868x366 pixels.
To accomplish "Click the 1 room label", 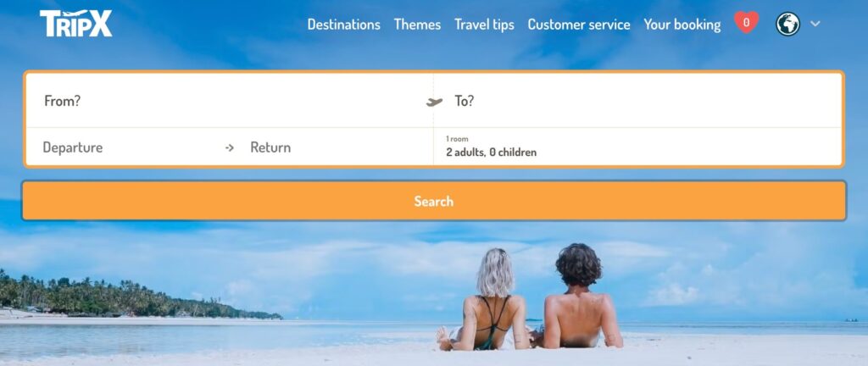I will [457, 139].
